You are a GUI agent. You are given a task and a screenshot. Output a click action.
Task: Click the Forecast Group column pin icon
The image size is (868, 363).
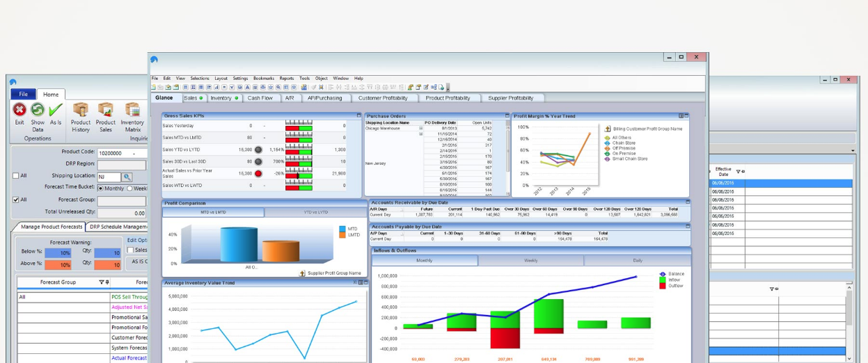click(x=107, y=282)
